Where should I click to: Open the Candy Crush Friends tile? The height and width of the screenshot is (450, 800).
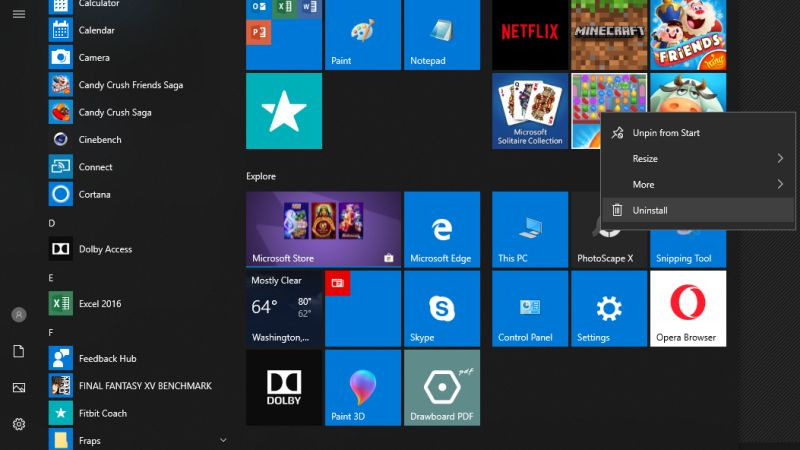(x=688, y=35)
